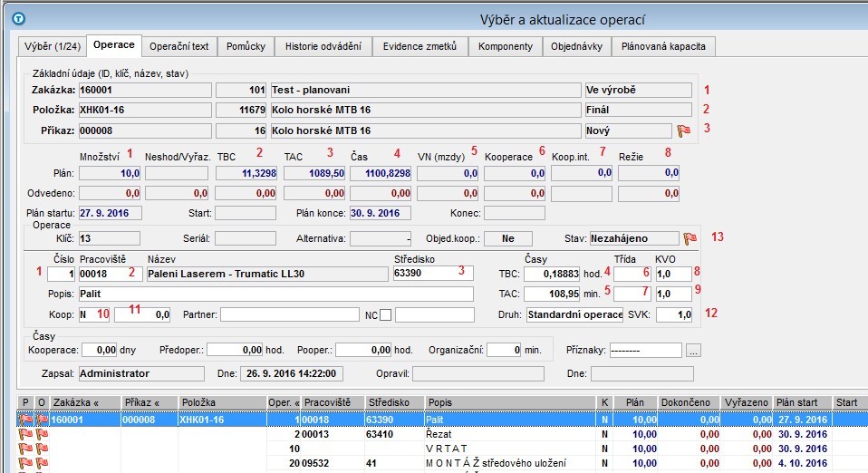Click the Plán startu date field
Screen dimensions: 868x473
(111, 213)
